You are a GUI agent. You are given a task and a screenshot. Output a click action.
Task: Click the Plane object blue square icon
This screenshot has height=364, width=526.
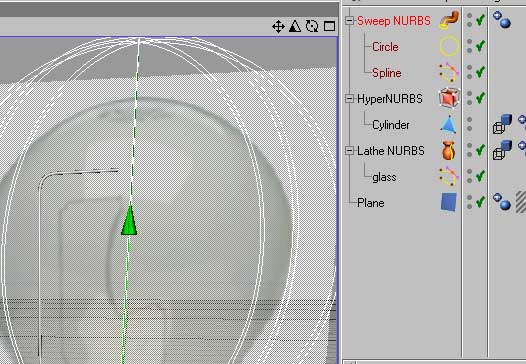[449, 202]
